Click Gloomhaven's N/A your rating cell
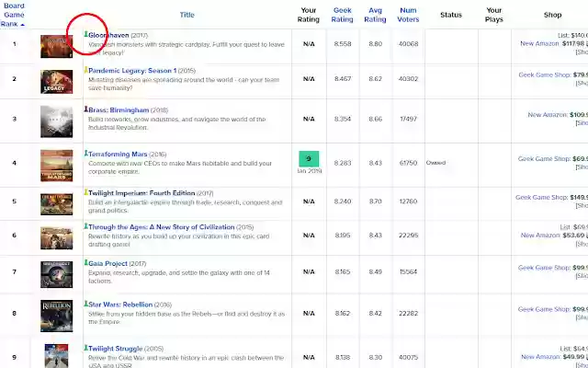588x368 pixels. click(x=309, y=44)
